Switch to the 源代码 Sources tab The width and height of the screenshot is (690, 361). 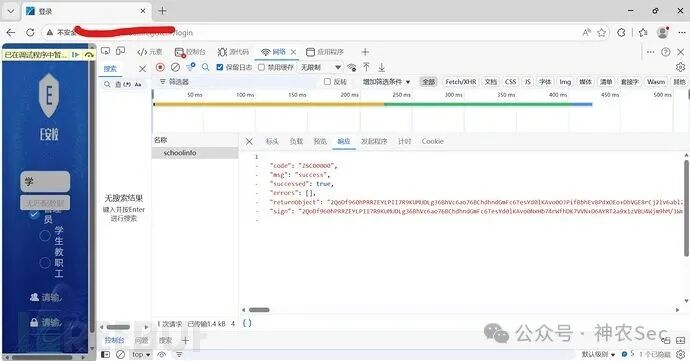pyautogui.click(x=234, y=52)
